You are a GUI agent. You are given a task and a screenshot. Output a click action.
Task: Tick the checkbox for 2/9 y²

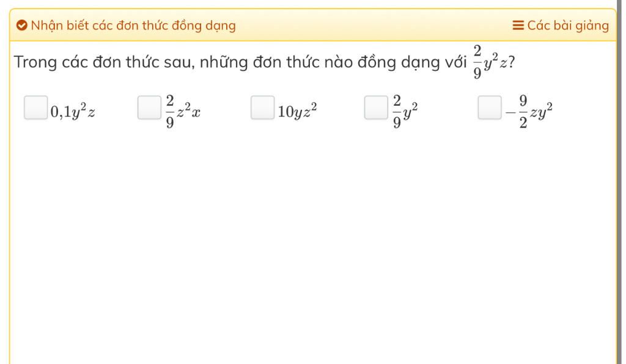[376, 107]
